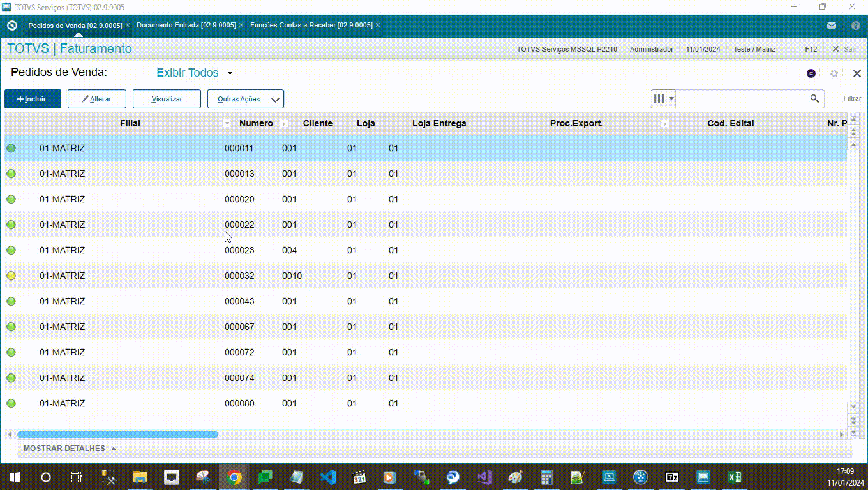Image resolution: width=868 pixels, height=490 pixels.
Task: Expand the MOSTRAR DETALHES panel
Action: (x=70, y=449)
